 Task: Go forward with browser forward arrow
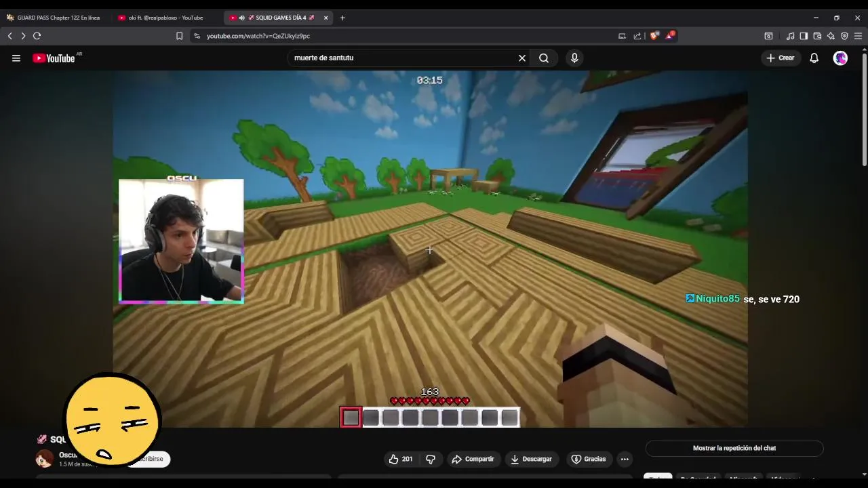pos(23,36)
